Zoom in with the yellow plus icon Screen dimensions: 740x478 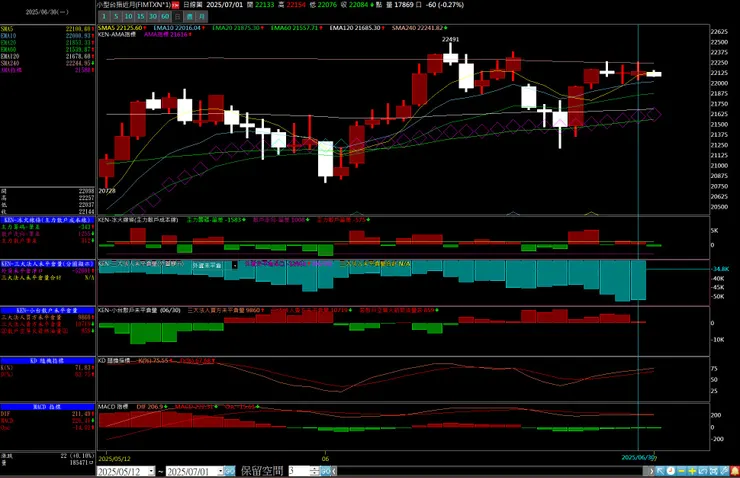(692, 471)
